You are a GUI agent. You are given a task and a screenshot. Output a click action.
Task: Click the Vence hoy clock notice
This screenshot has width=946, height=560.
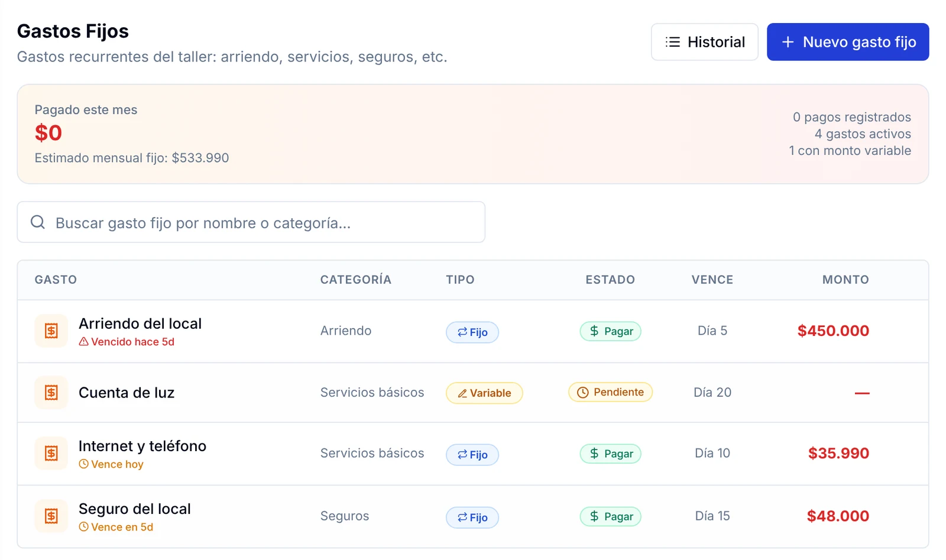click(x=111, y=464)
